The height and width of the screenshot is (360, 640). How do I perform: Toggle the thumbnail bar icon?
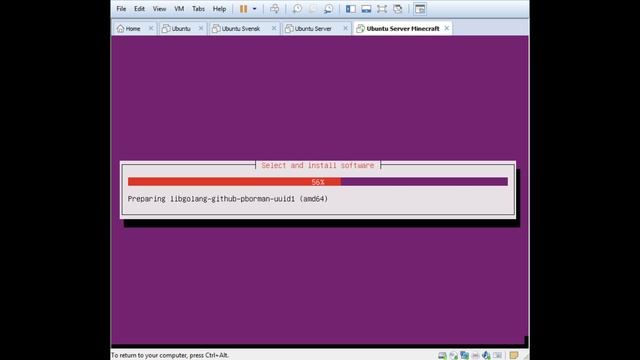(366, 9)
